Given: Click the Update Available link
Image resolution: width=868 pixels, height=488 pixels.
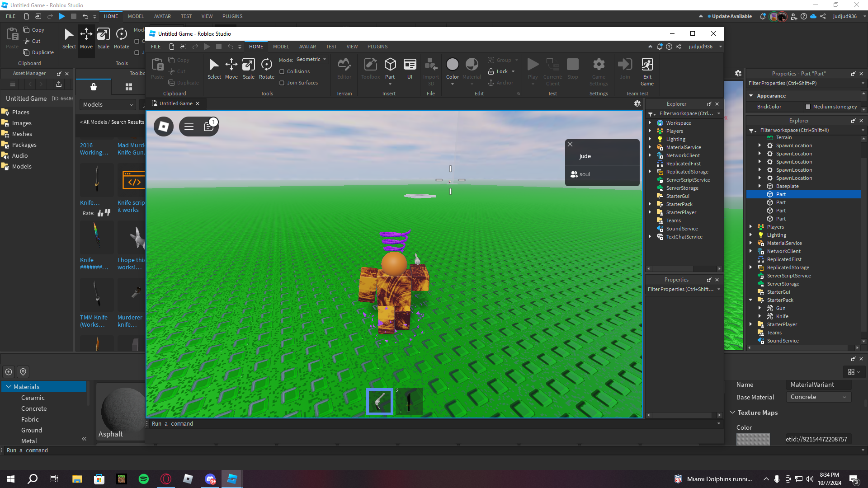Looking at the screenshot, I should 731,16.
